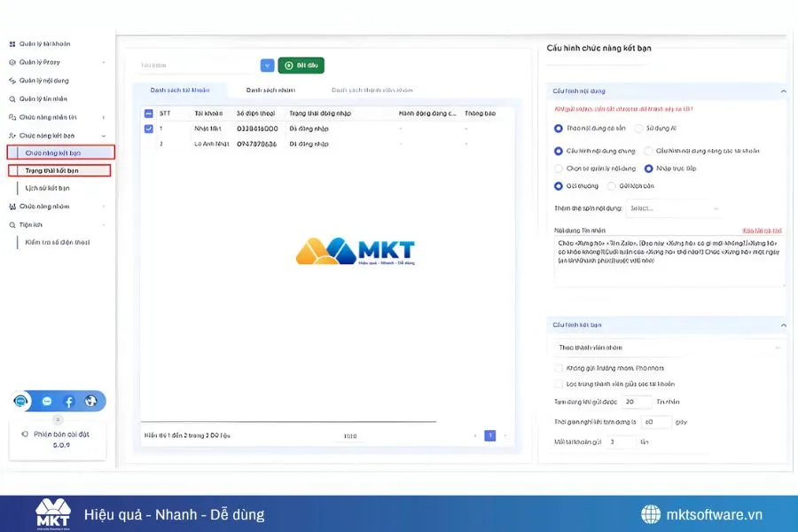
Task: Open the Facebook icon near the bottom left
Action: click(x=69, y=401)
